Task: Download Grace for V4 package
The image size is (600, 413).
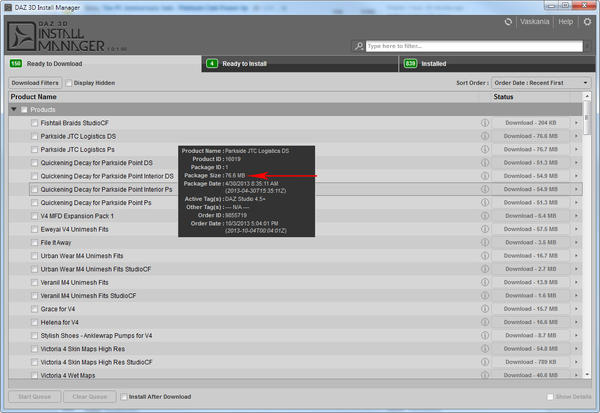Action: (531, 309)
